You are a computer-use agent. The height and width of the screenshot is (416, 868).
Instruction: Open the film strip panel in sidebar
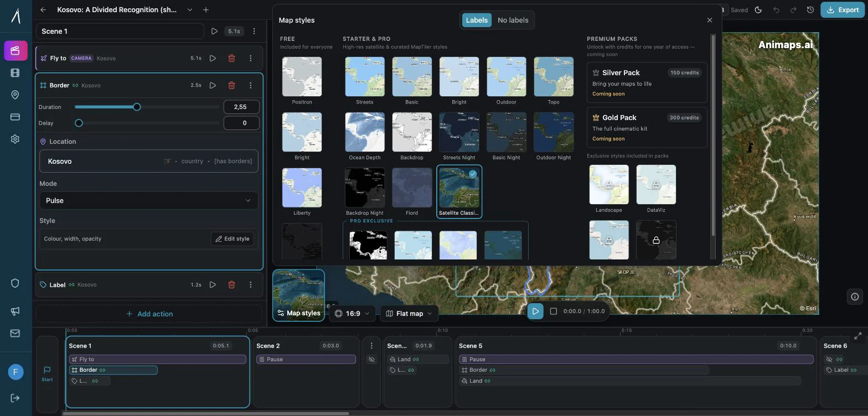point(15,72)
